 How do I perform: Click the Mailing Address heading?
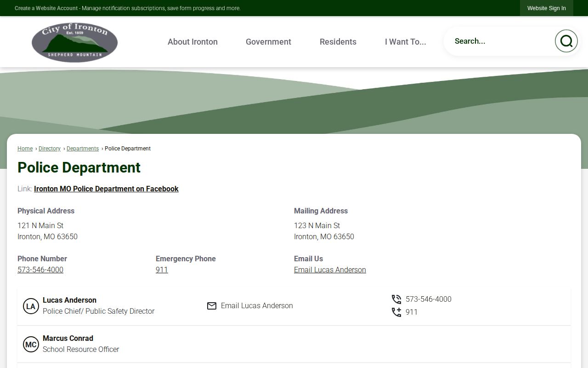(321, 211)
